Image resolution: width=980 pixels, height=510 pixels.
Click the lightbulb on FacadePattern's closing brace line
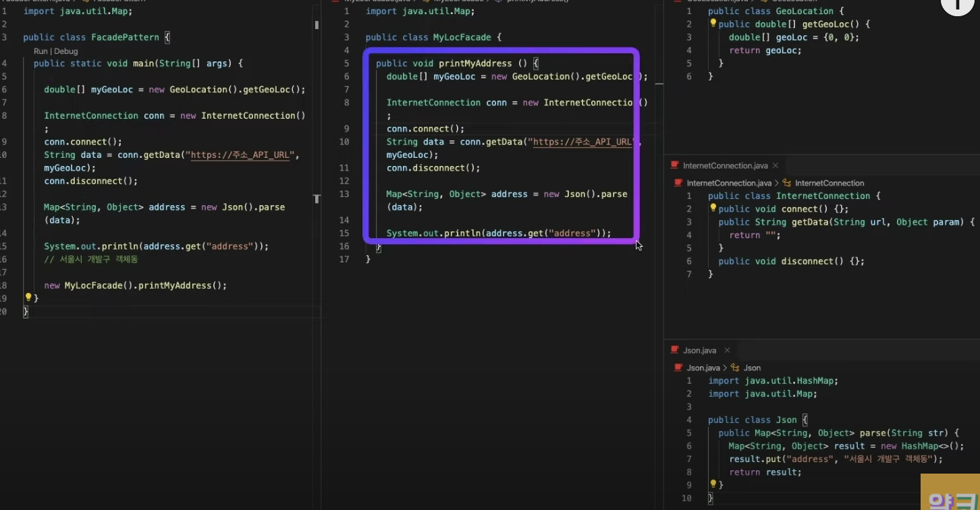tap(28, 297)
